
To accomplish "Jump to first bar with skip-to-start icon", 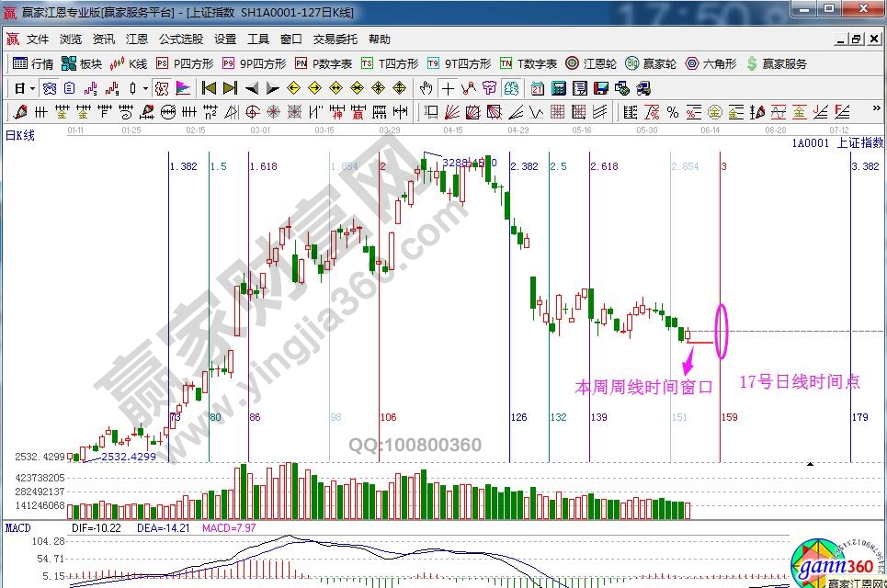I will coord(209,88).
